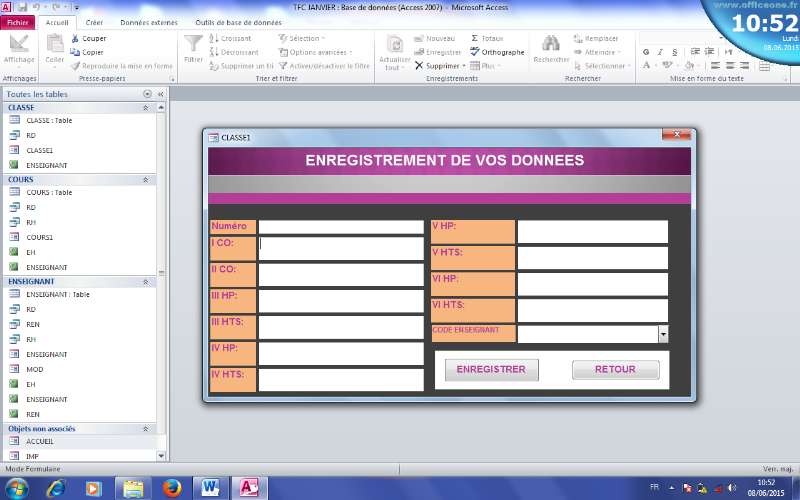Screen dimensions: 800x500
Task: Open Firefox from the taskbar
Action: pos(172,488)
